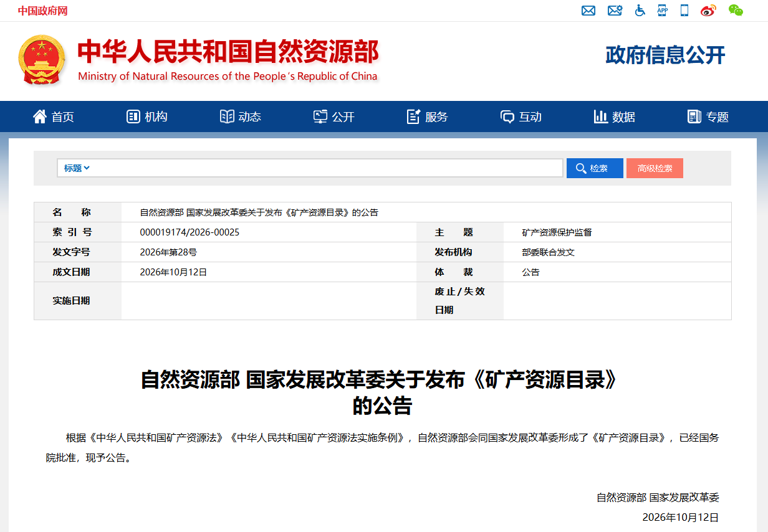Click the mail subscription envelope icon
Image resolution: width=768 pixels, height=532 pixels.
(615, 11)
